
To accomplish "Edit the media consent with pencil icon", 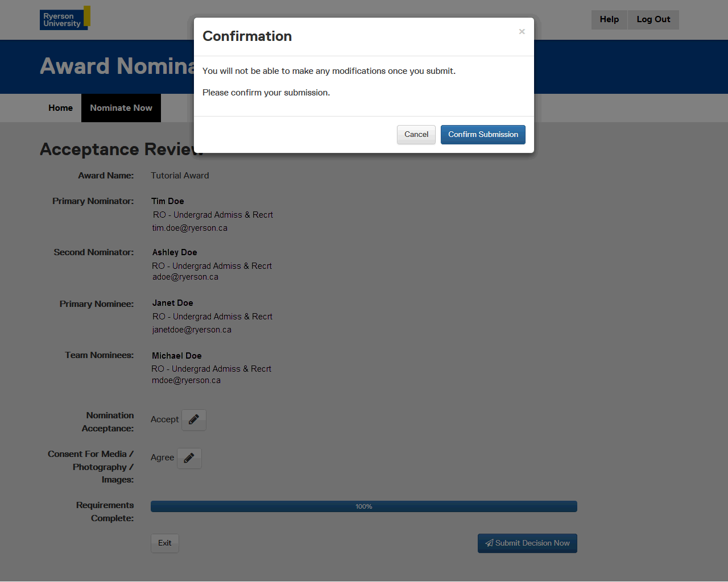I will pyautogui.click(x=189, y=458).
